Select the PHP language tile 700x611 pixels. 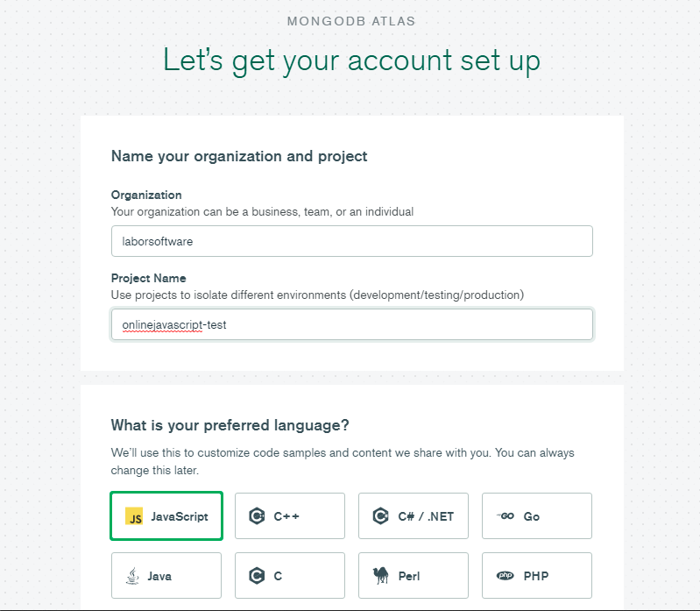pos(537,576)
